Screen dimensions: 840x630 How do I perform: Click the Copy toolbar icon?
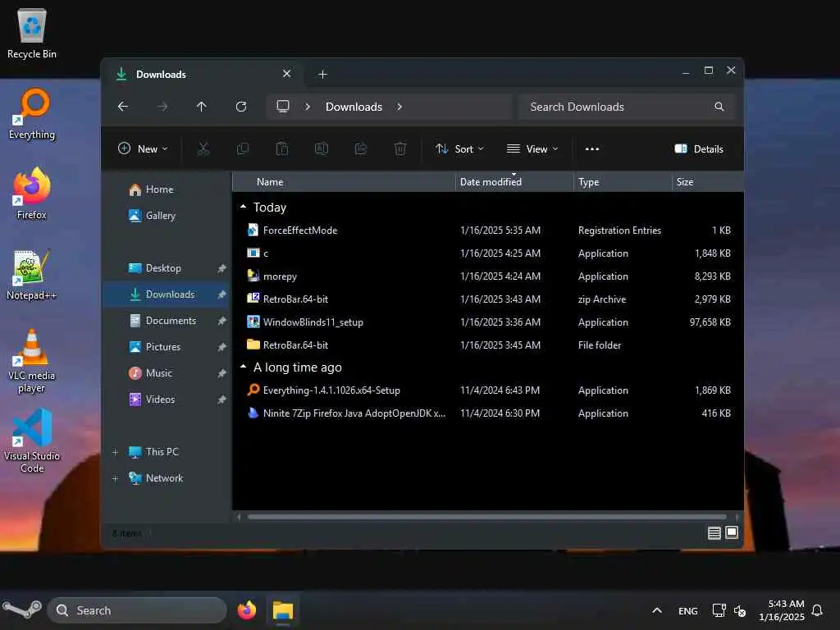(243, 149)
